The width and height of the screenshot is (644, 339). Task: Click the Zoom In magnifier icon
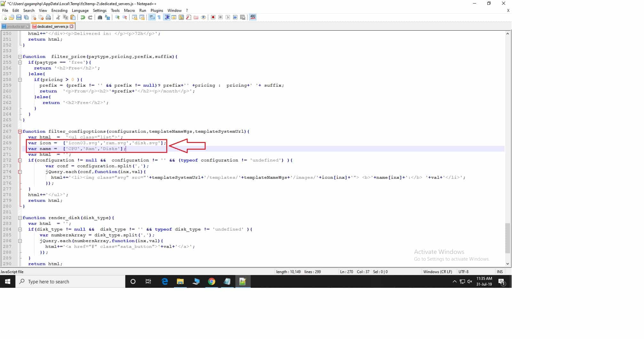[117, 17]
